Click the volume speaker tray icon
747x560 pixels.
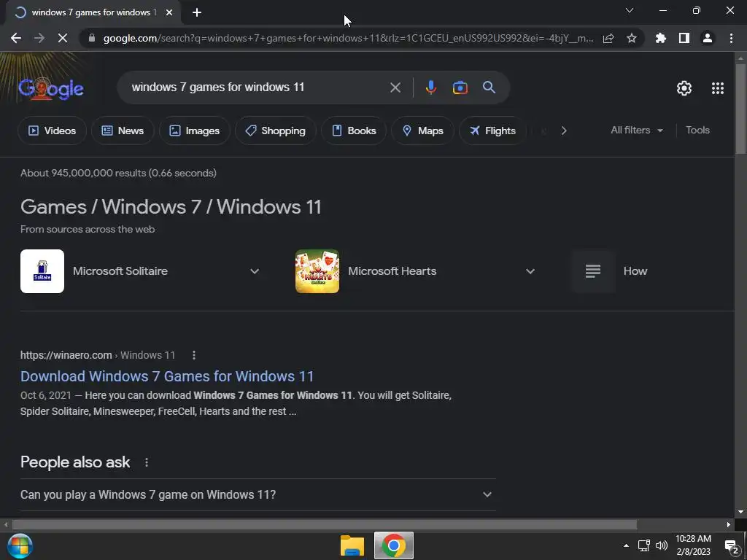click(x=662, y=545)
